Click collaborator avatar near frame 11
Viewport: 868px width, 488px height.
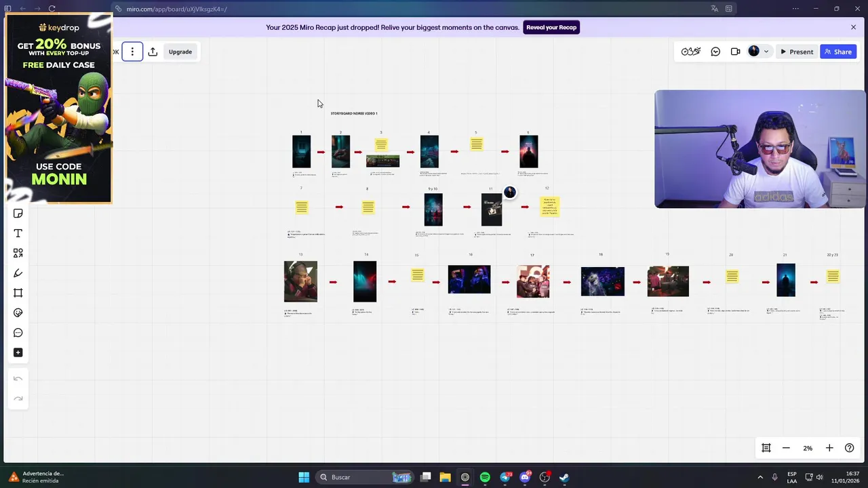point(510,192)
